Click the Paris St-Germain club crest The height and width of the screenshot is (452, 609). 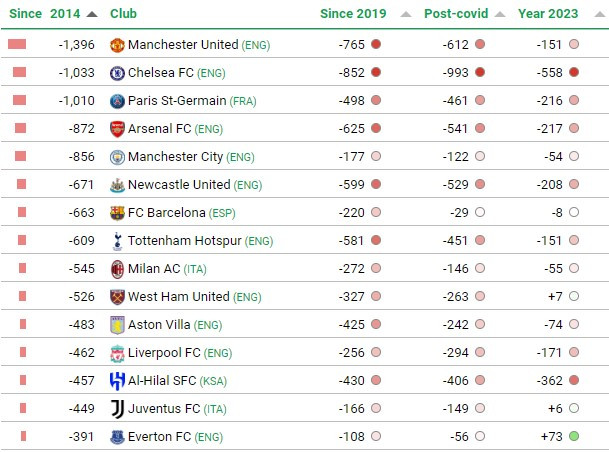coord(117,101)
